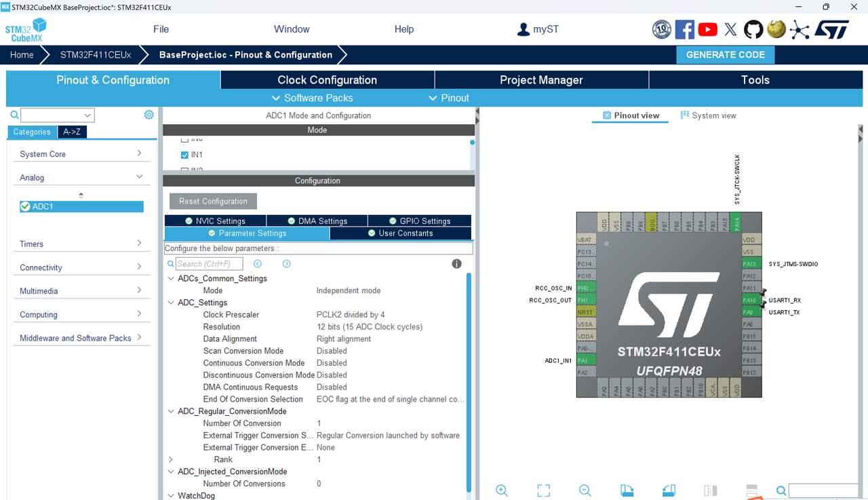Image resolution: width=868 pixels, height=500 pixels.
Task: Expand the System Core category
Action: click(x=81, y=154)
